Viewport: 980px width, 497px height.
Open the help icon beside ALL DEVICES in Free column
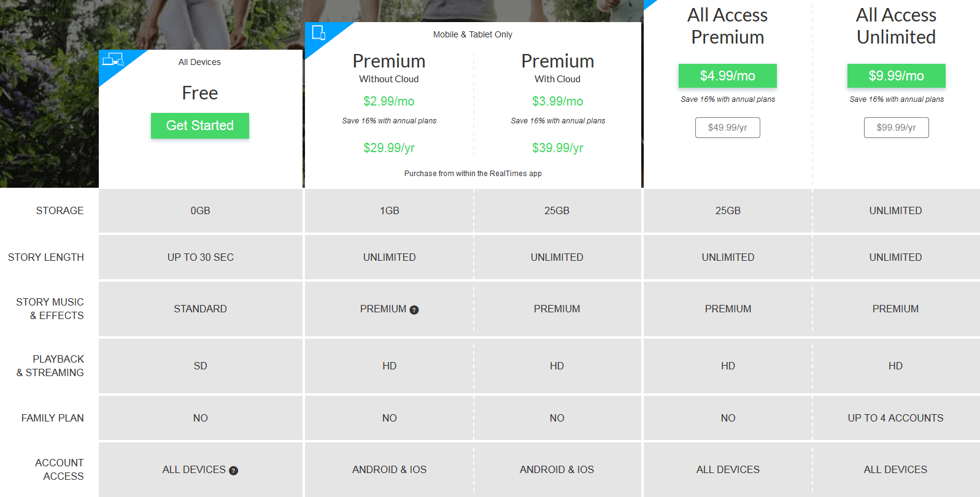234,471
